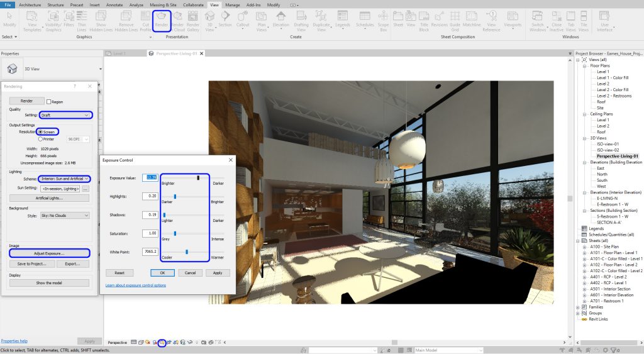This screenshot has width=644, height=354.
Task: Open Visibility/Graphics settings
Action: tap(53, 21)
